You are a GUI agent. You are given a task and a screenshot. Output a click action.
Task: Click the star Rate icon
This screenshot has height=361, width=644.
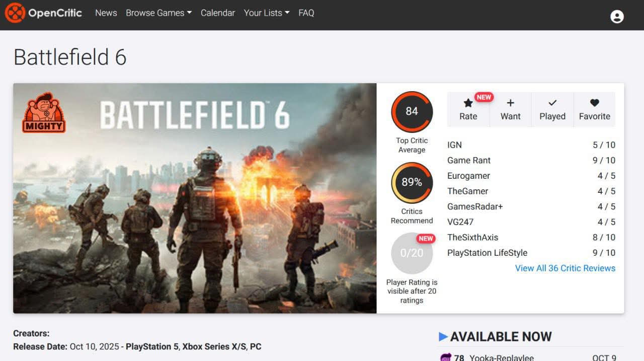click(x=468, y=103)
